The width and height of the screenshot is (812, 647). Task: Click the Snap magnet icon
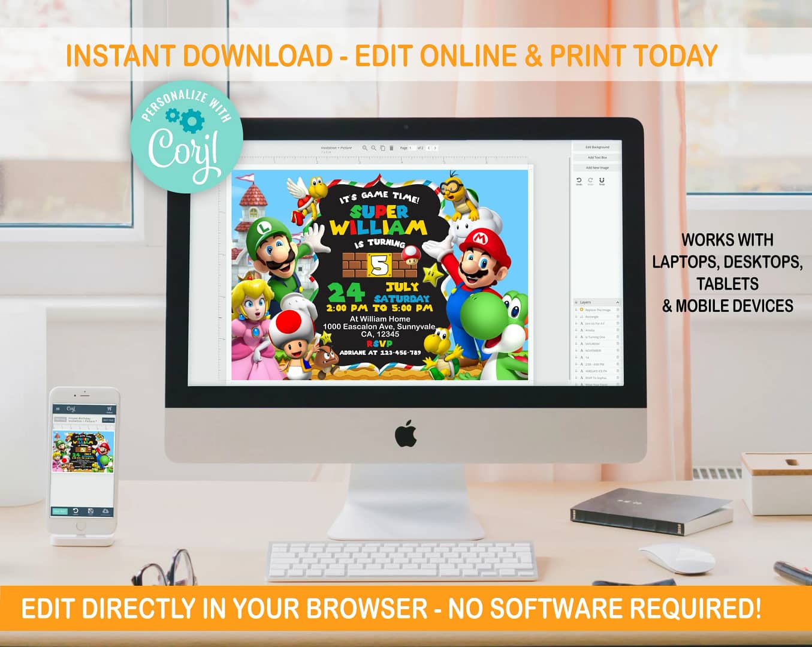click(x=602, y=180)
